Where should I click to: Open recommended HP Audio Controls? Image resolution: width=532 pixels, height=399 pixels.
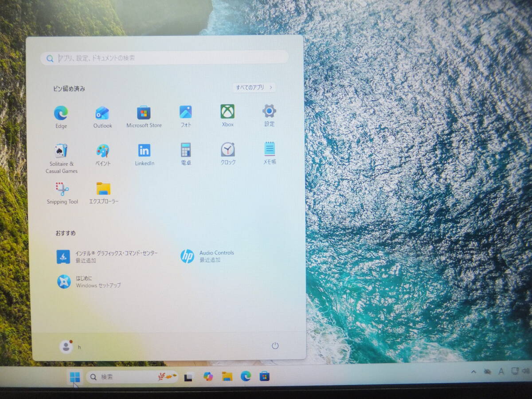point(207,256)
